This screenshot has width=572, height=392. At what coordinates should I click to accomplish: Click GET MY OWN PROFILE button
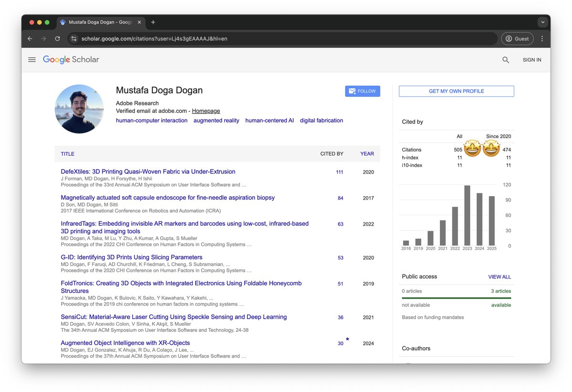click(x=456, y=91)
